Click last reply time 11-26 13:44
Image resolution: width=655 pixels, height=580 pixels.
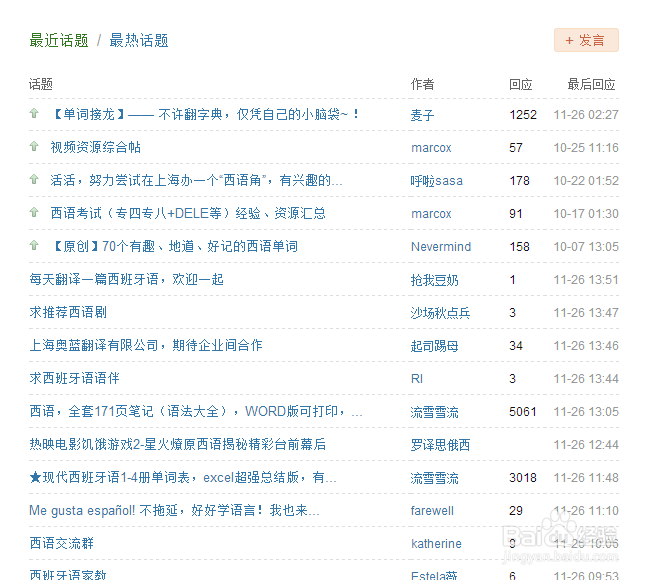pos(586,379)
